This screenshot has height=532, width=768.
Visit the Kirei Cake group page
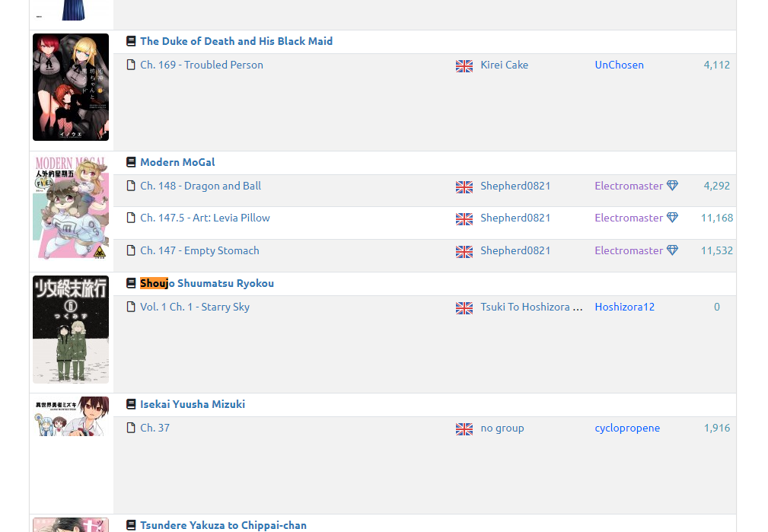(x=504, y=65)
